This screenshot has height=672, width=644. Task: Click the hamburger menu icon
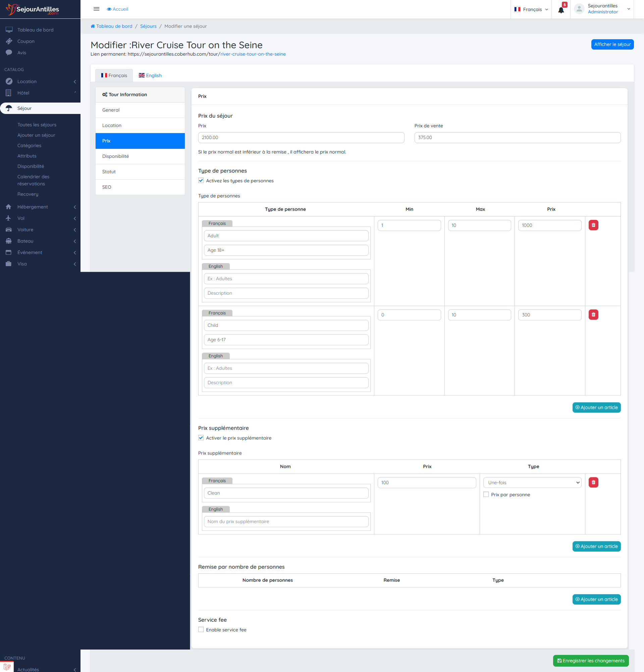coord(96,9)
